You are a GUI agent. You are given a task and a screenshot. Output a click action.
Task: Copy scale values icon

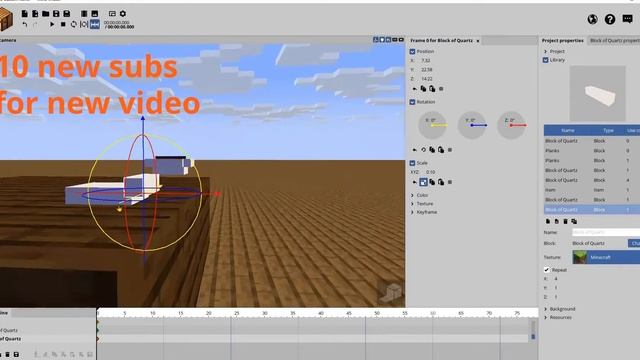pos(432,182)
